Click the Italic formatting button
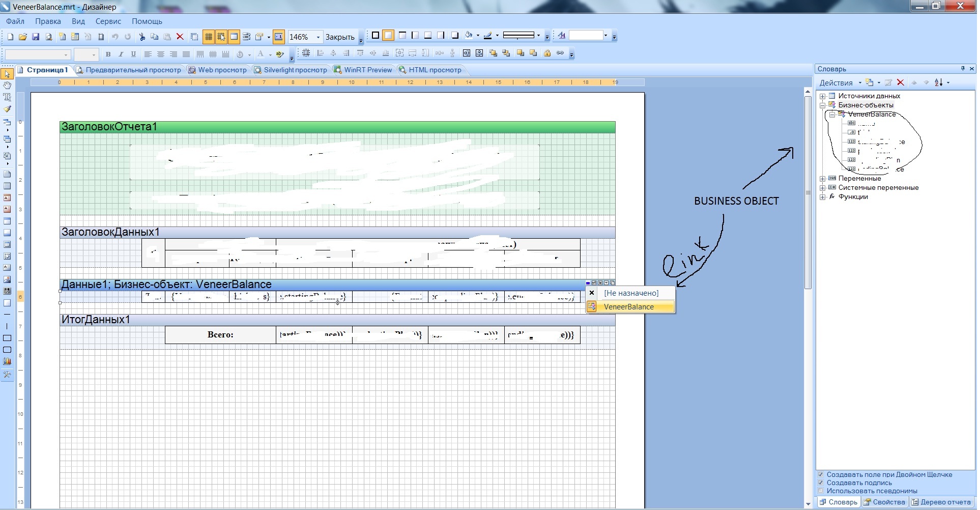The image size is (980, 510). point(121,54)
